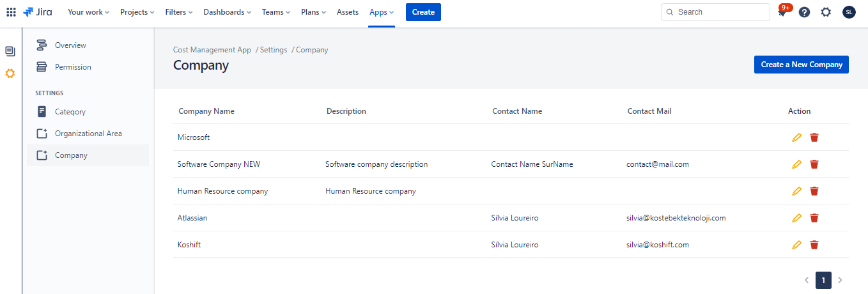Click the Microsoft company name cell

tap(194, 137)
